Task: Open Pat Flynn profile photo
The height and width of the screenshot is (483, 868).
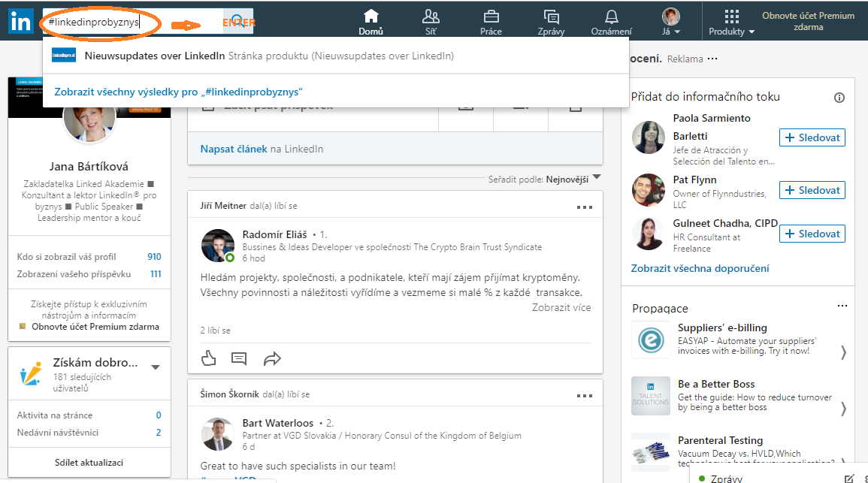Action: point(649,190)
